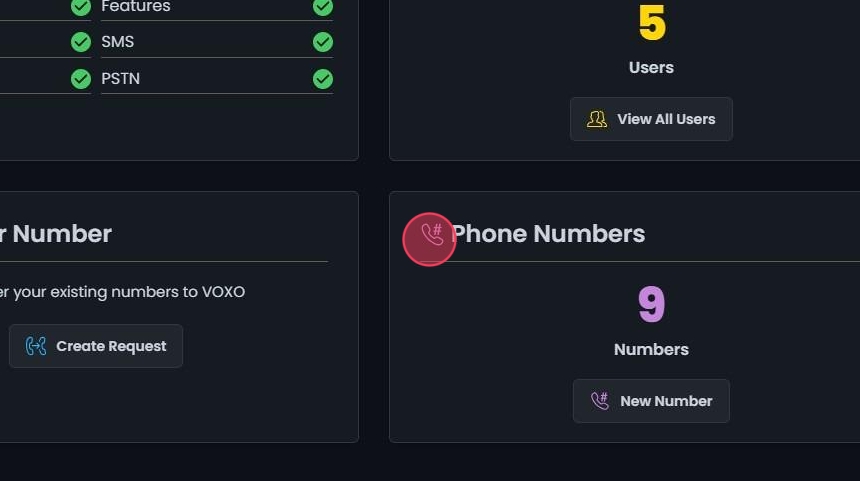Viewport: 860px width, 481px height.
Task: Click the green check left of Features label
Action: pos(81,7)
